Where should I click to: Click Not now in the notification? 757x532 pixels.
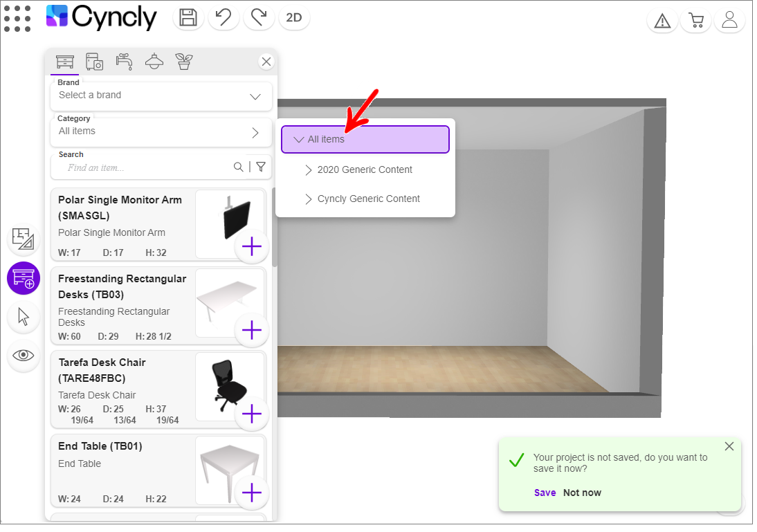point(582,493)
